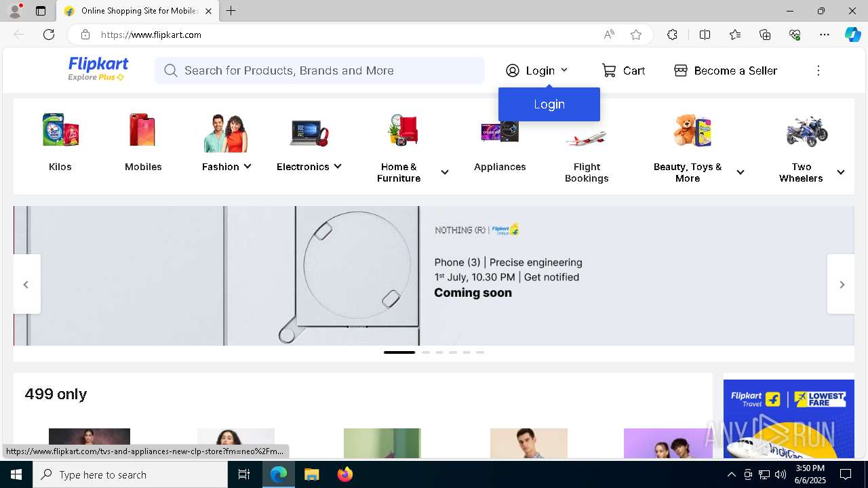Open a new browser tab
The width and height of the screenshot is (868, 488).
click(231, 11)
